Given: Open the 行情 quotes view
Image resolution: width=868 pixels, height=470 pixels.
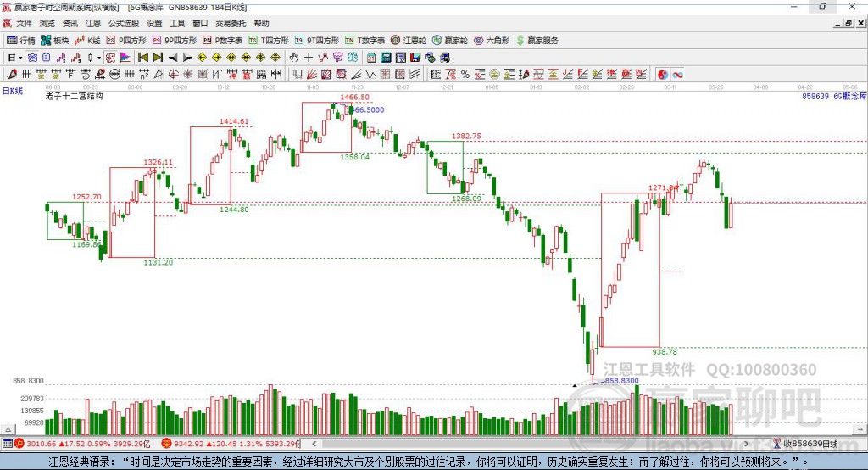Looking at the screenshot, I should point(20,41).
